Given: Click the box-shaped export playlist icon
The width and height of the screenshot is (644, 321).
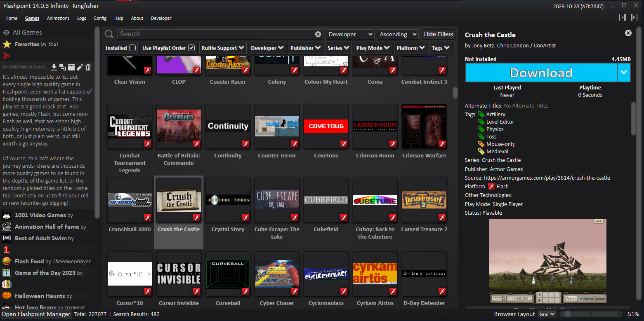Looking at the screenshot, I should 71,67.
